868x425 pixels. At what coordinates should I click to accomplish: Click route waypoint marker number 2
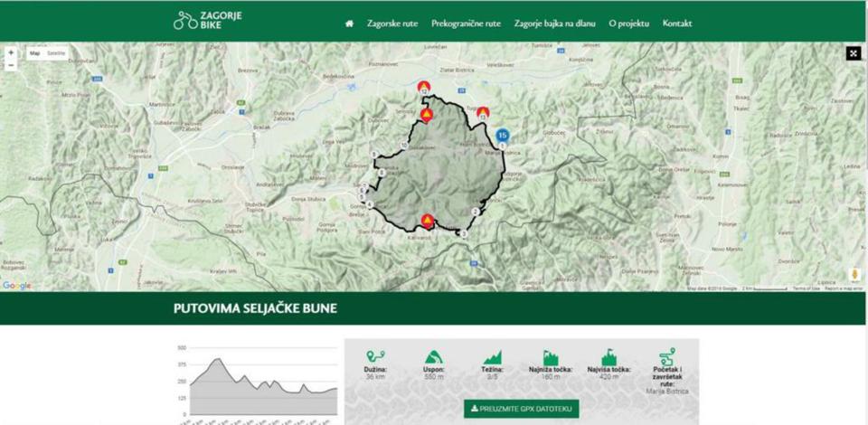475,212
